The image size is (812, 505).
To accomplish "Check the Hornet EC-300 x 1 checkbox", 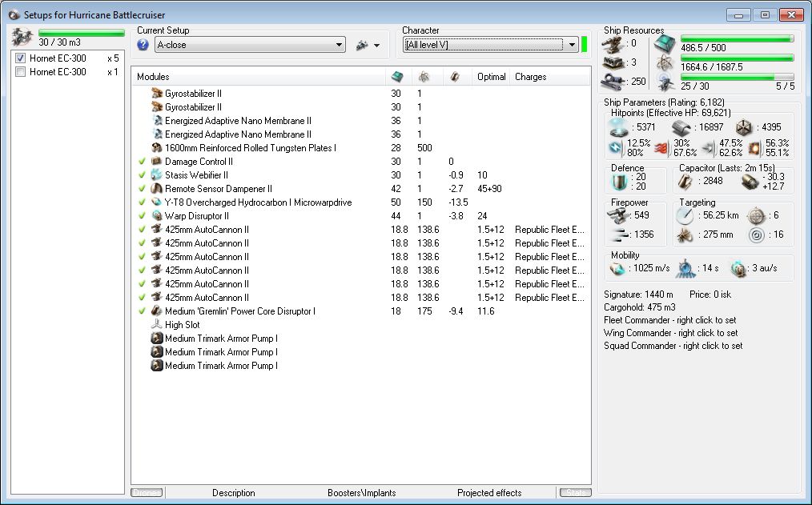I will 20,71.
